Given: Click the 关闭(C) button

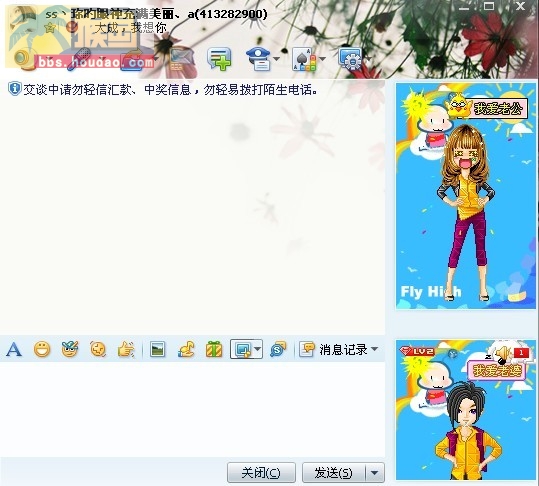Looking at the screenshot, I should tap(261, 473).
